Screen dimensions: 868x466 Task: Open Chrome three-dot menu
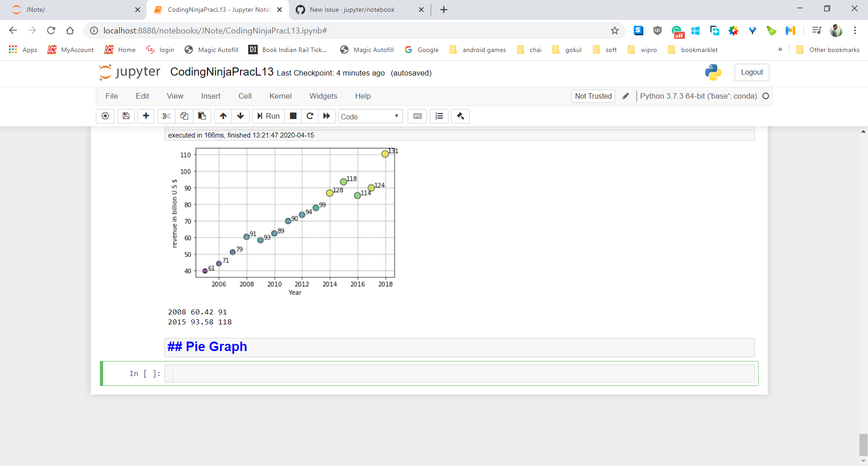tap(855, 30)
